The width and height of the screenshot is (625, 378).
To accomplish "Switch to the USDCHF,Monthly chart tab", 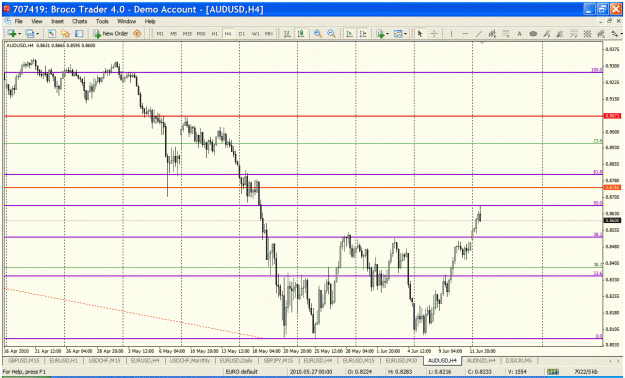I will [190, 360].
